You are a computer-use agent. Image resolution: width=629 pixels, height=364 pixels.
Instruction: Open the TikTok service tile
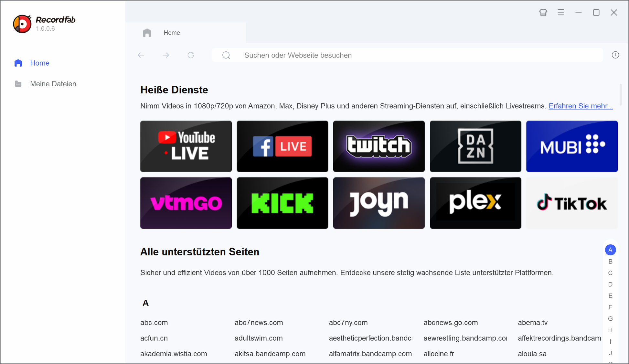coord(572,203)
